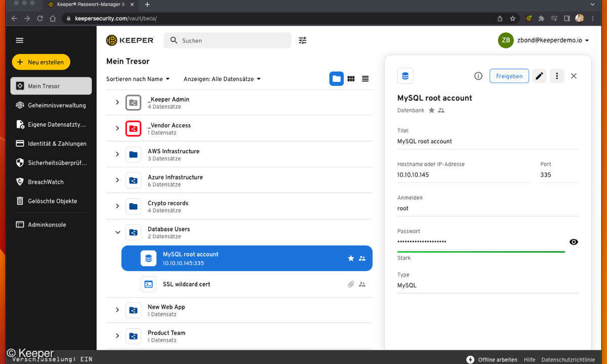The width and height of the screenshot is (607, 364).
Task: Click the Freigeben button
Action: (509, 76)
